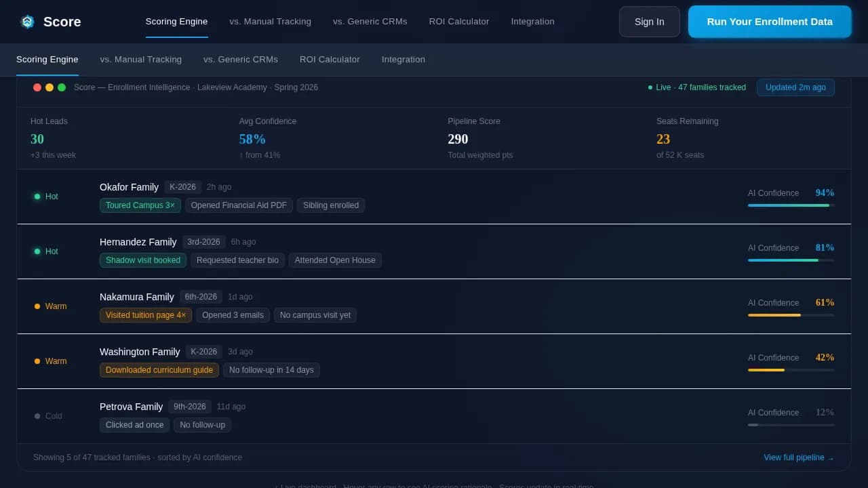
Task: Select the Toured Campus 3× tag
Action: [x=140, y=205]
